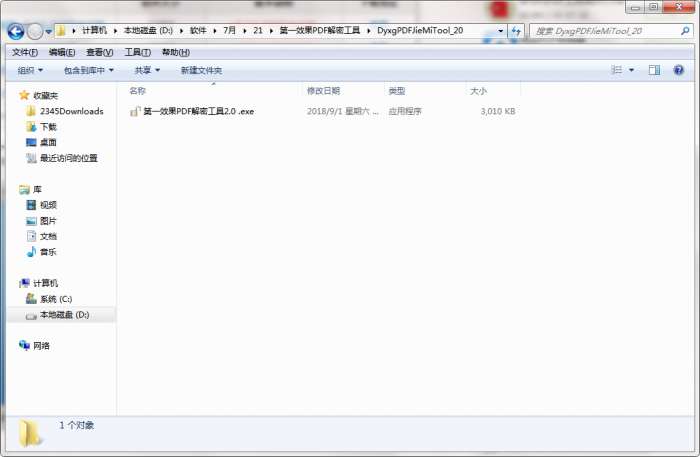This screenshot has width=700, height=457.
Task: Click the 最近访问的位置 icon
Action: [x=31, y=158]
